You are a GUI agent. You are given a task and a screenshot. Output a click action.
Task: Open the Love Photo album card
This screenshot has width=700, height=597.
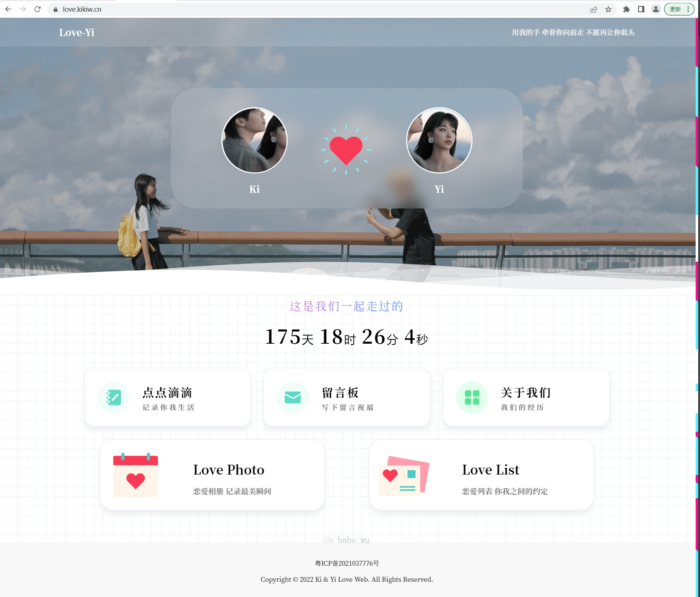212,475
